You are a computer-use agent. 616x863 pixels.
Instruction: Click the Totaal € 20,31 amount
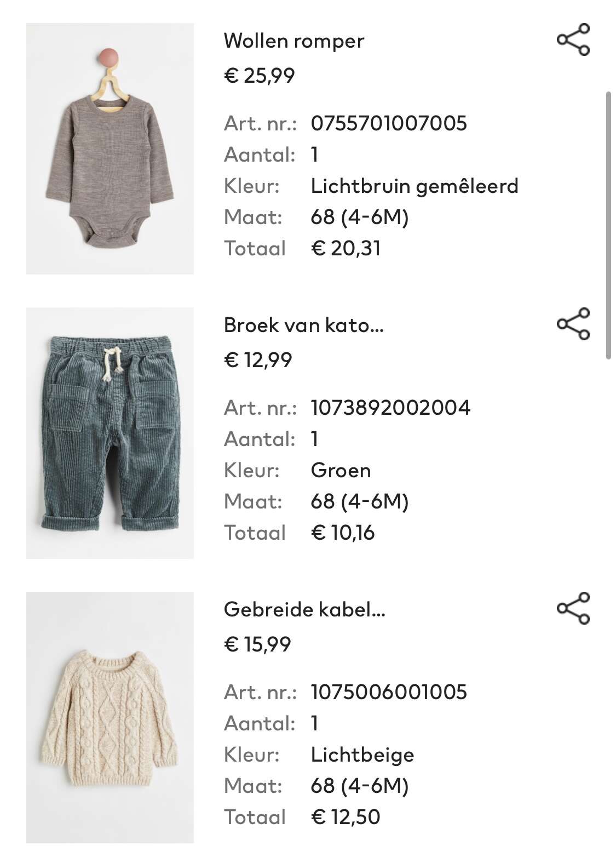point(346,248)
